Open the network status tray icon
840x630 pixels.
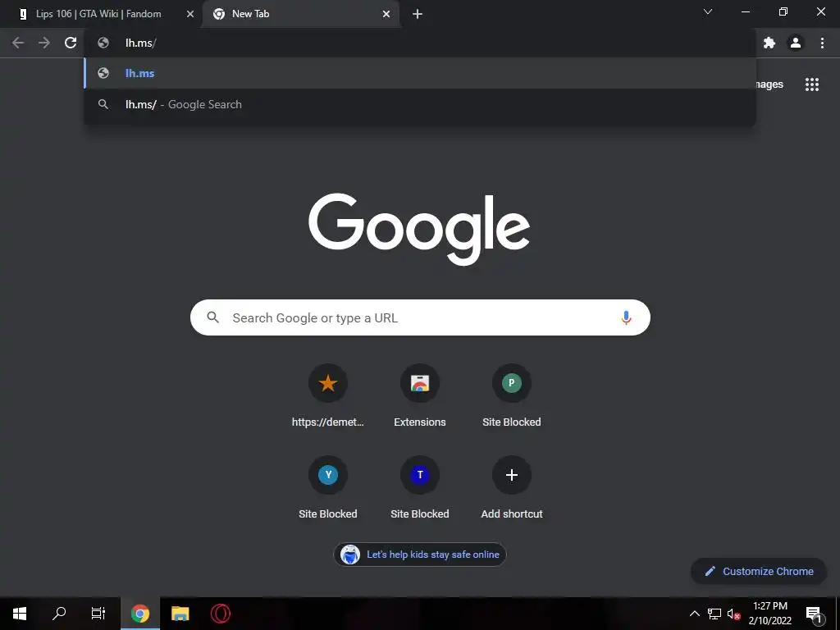pos(714,614)
